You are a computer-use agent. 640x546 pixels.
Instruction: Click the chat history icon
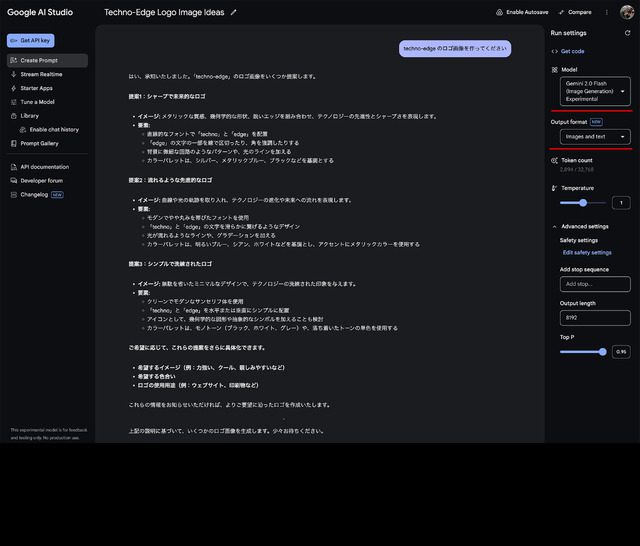[23, 130]
